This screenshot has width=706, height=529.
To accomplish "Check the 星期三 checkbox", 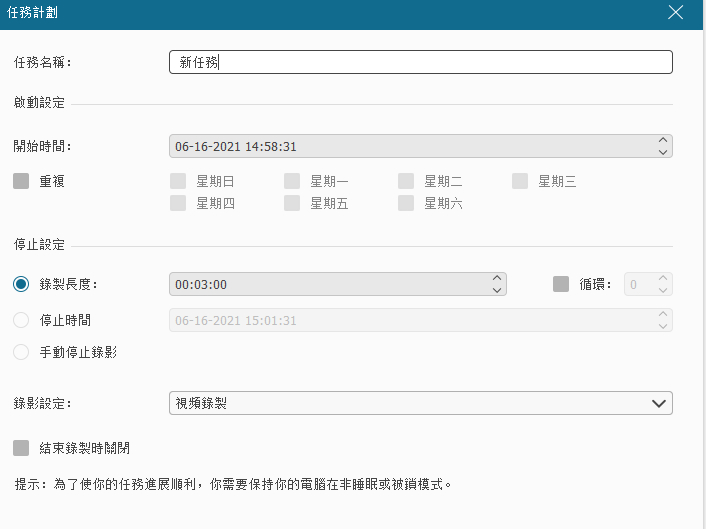I will 520,181.
